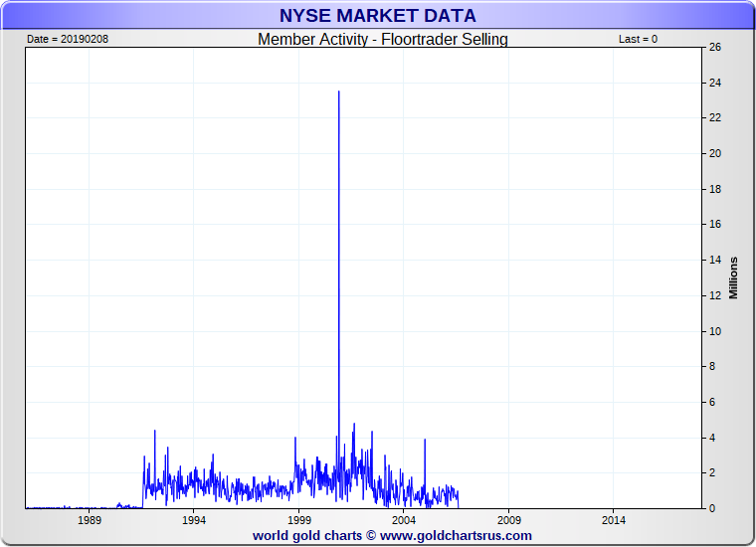Click the 2004 x-axis label
Viewport: 756px width, 547px height.
(404, 520)
